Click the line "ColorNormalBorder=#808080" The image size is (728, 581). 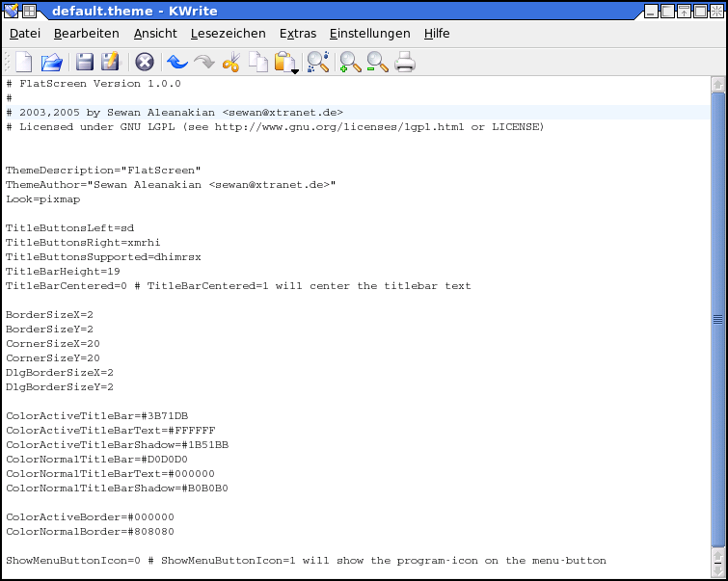click(90, 531)
